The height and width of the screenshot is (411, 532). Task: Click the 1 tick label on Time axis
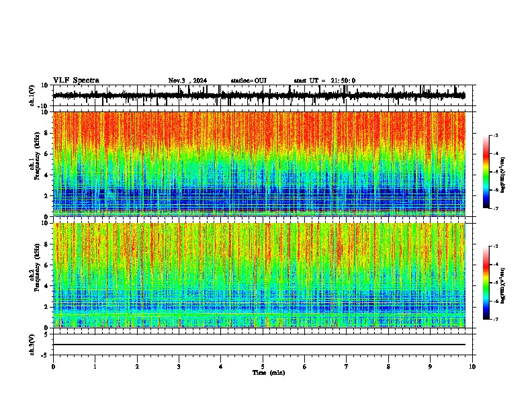(x=95, y=367)
